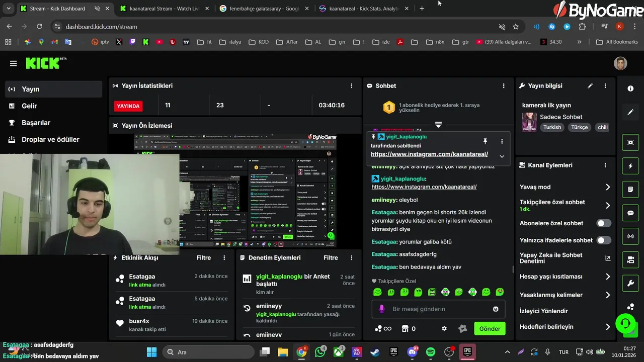Click the purple microphone in message box
The height and width of the screenshot is (362, 644).
382,309
